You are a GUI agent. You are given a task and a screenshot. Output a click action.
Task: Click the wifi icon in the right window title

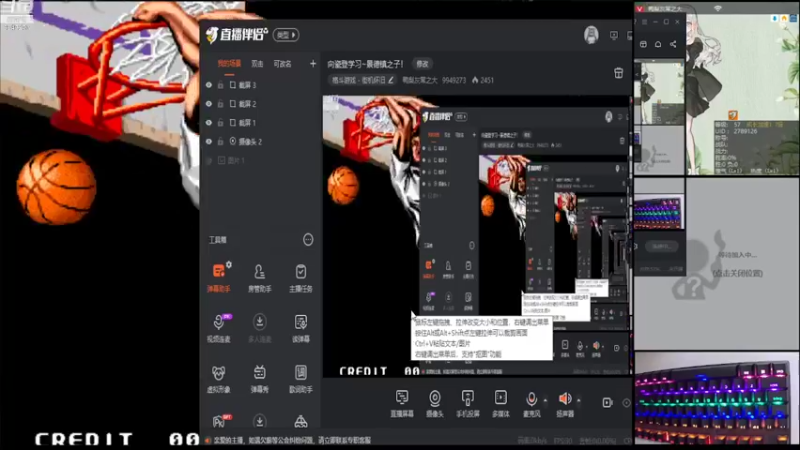pos(718,8)
